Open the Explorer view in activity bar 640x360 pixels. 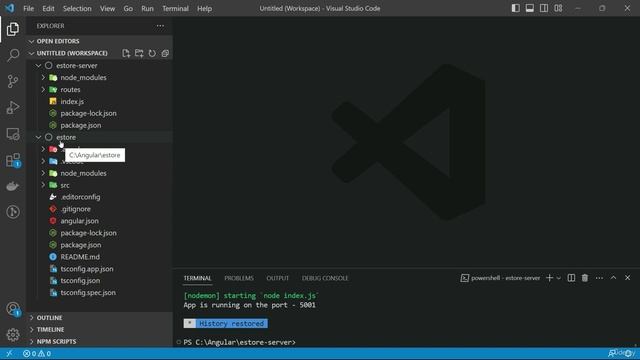(13, 29)
